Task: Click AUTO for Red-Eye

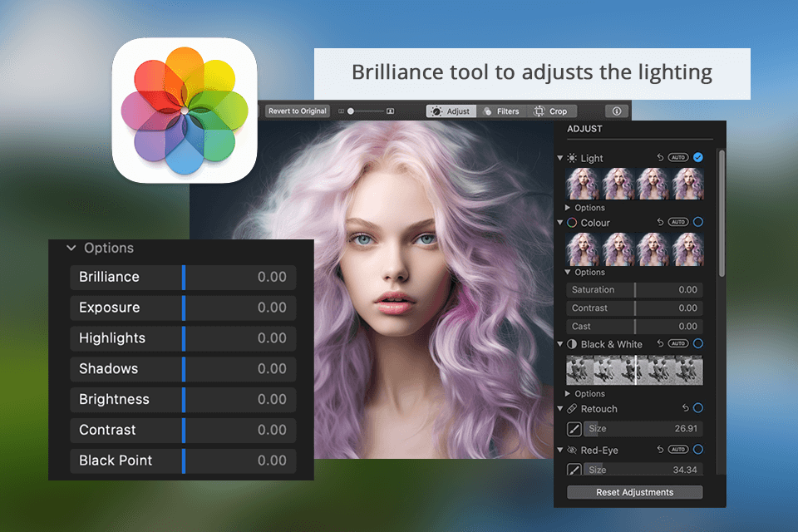Action: [x=678, y=450]
